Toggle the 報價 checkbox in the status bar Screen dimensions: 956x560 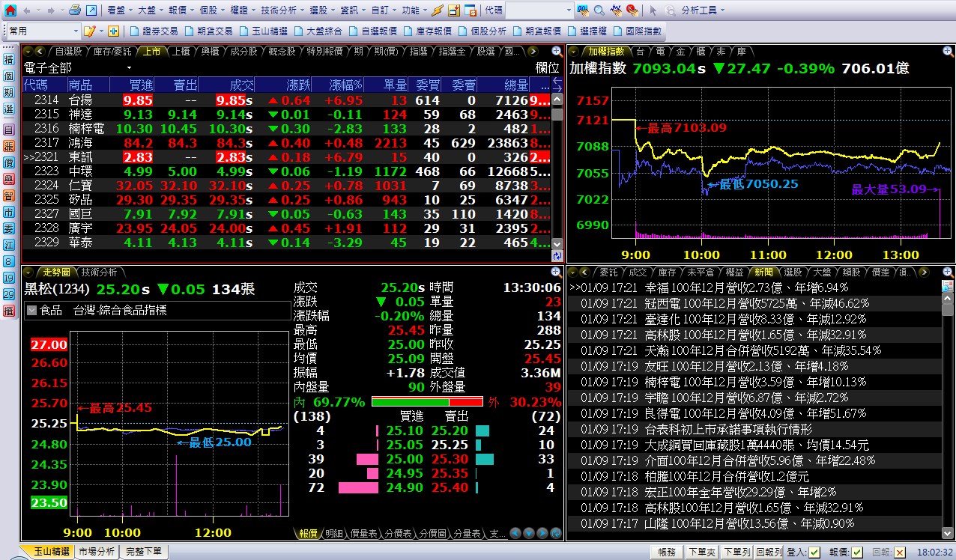click(857, 553)
